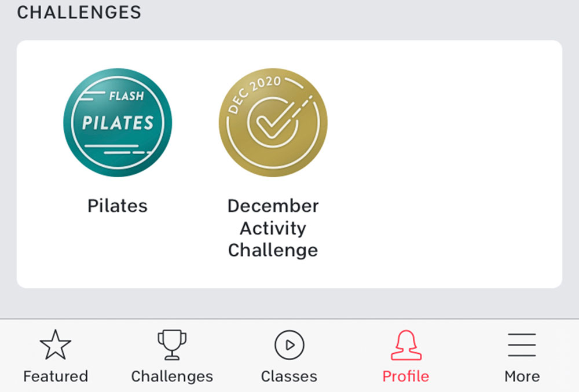This screenshot has height=392, width=579.
Task: Switch to the Featured tab label
Action: (56, 376)
